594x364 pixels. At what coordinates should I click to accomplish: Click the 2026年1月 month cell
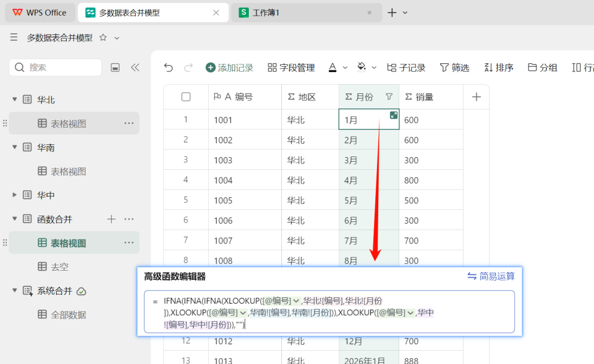point(368,358)
